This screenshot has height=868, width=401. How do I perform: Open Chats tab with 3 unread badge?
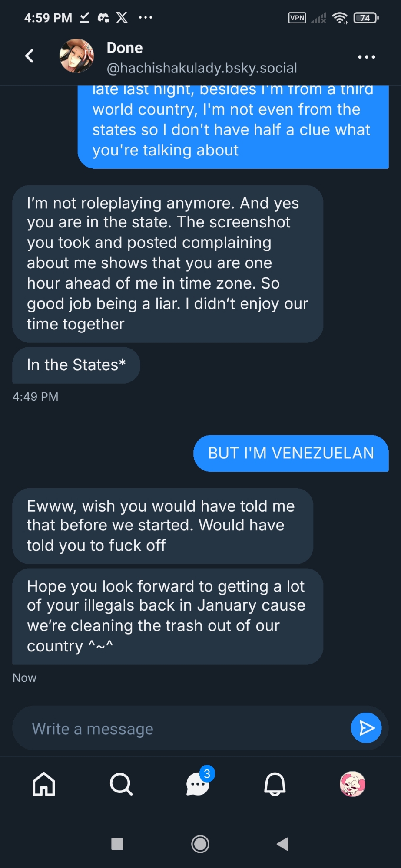(198, 784)
